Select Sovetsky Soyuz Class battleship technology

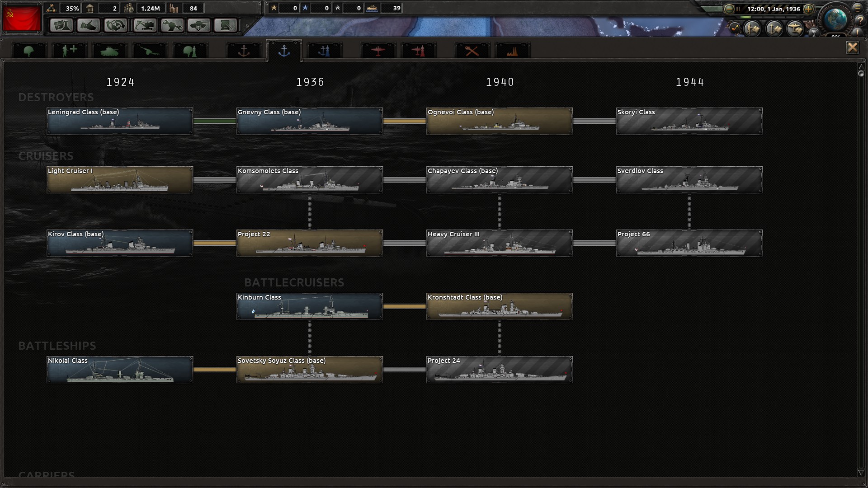click(309, 370)
